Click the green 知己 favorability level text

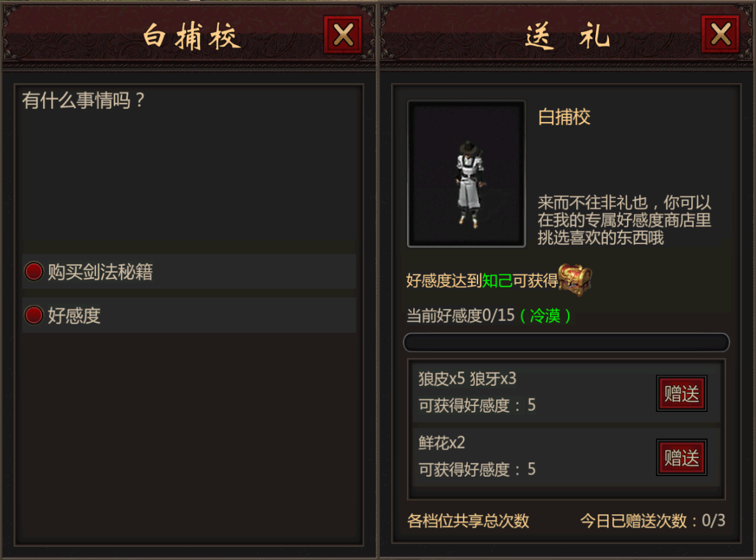point(497,280)
